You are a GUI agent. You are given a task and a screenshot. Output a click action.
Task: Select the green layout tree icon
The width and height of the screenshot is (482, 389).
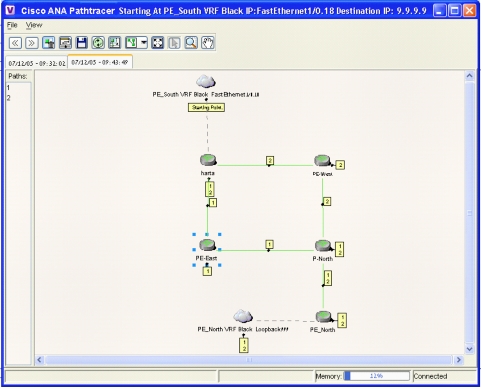(x=132, y=43)
